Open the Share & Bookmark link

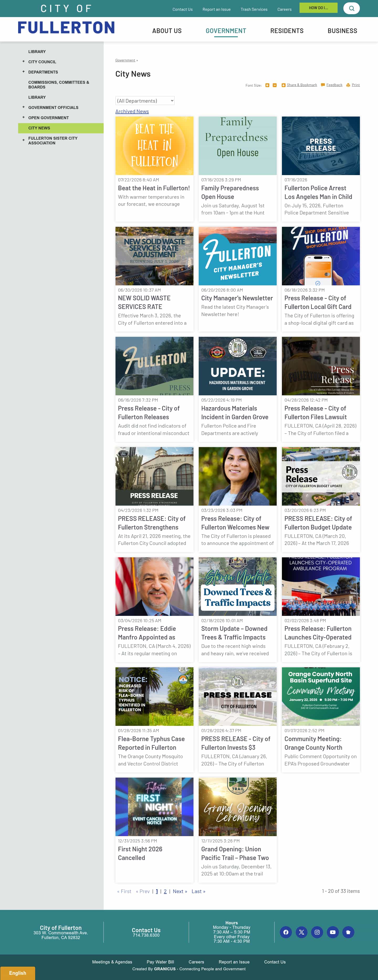click(302, 85)
